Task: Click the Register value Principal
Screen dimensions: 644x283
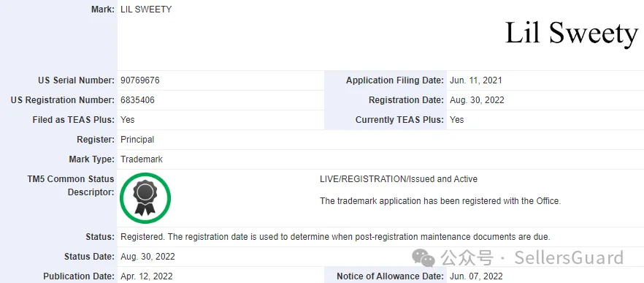Action: pyautogui.click(x=137, y=140)
